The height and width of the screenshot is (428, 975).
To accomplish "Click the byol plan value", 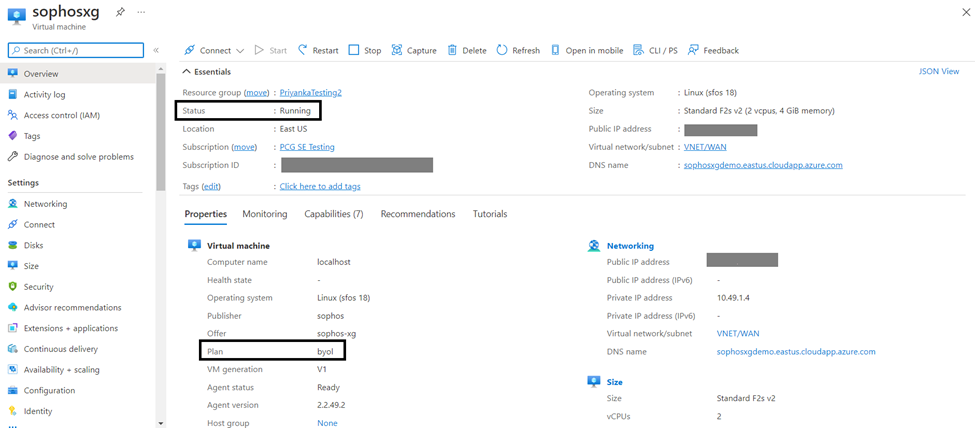I will click(x=325, y=351).
